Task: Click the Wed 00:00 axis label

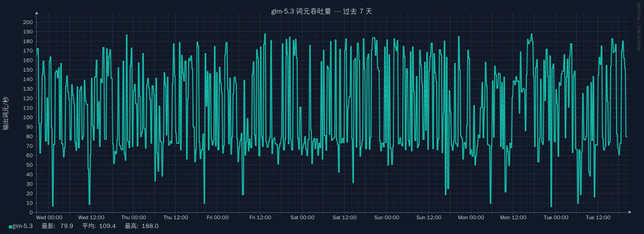Action: (49, 218)
